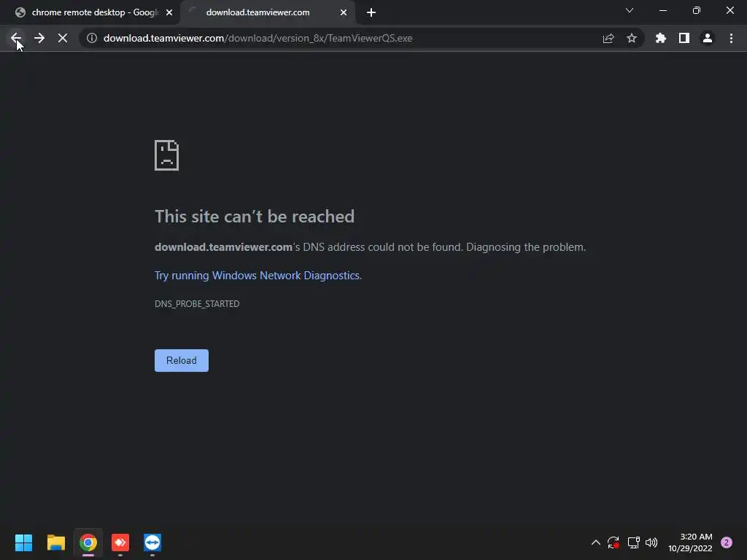Close the chrome remote desktop tab
The height and width of the screenshot is (560, 747).
169,12
